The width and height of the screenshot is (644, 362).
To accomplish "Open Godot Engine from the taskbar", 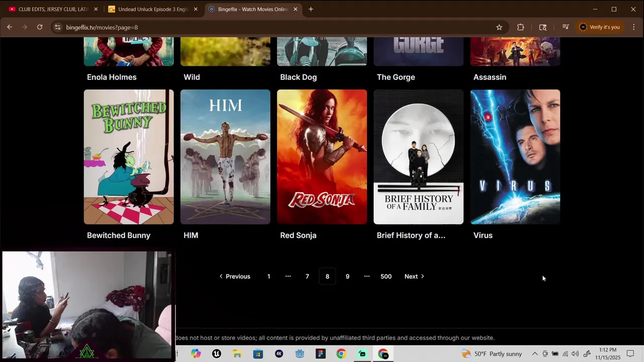I will (300, 354).
